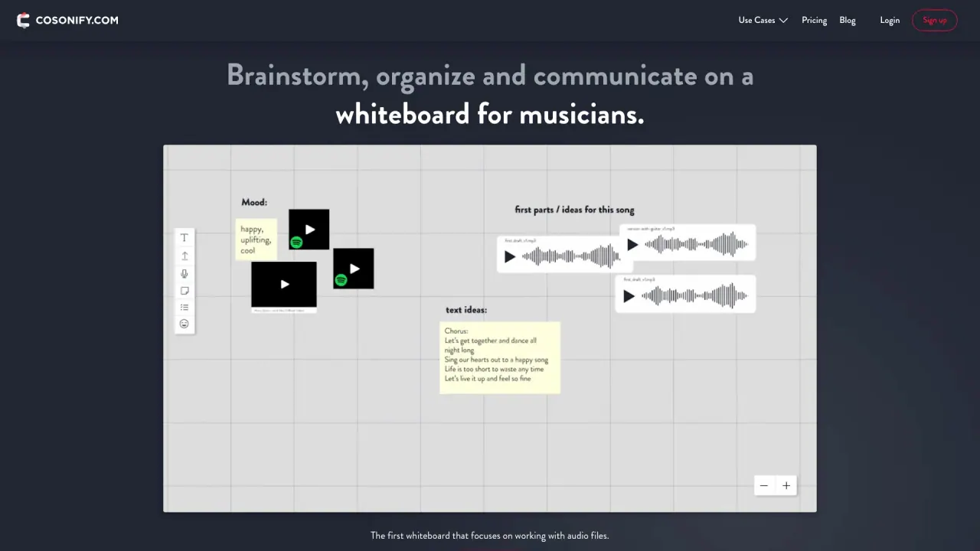This screenshot has width=980, height=551.
Task: Select the Text tool in the whiteboard toolbar
Action: 185,238
